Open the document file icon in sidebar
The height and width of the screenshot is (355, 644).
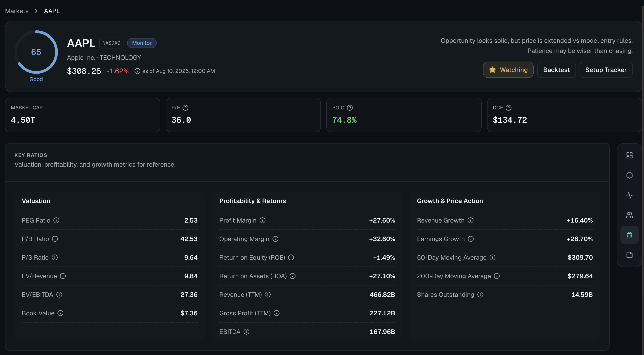pyautogui.click(x=629, y=255)
